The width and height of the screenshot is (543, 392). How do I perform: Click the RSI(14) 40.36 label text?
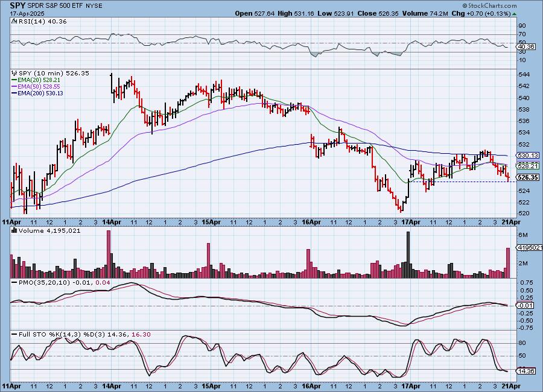pos(43,21)
